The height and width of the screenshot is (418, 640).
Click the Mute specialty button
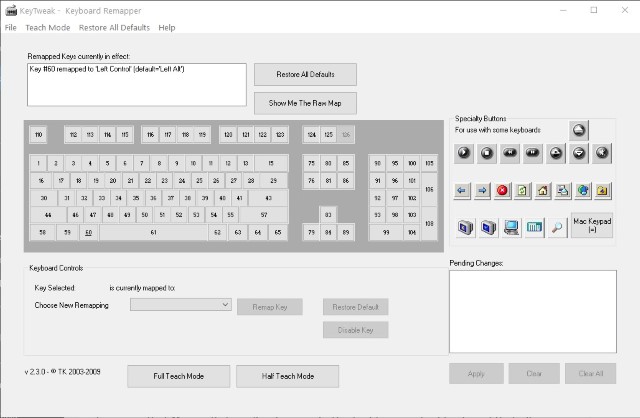(x=602, y=153)
